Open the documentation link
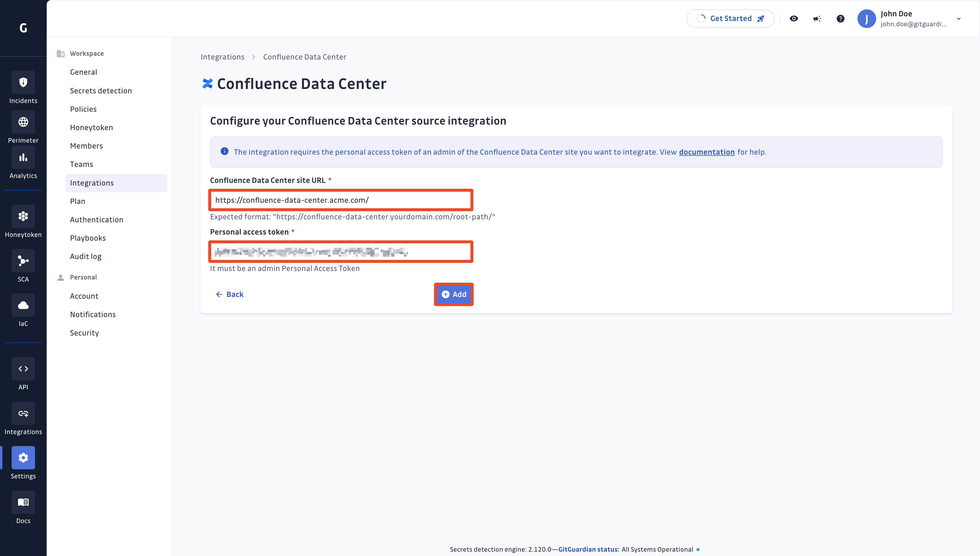The height and width of the screenshot is (556, 980). click(707, 152)
